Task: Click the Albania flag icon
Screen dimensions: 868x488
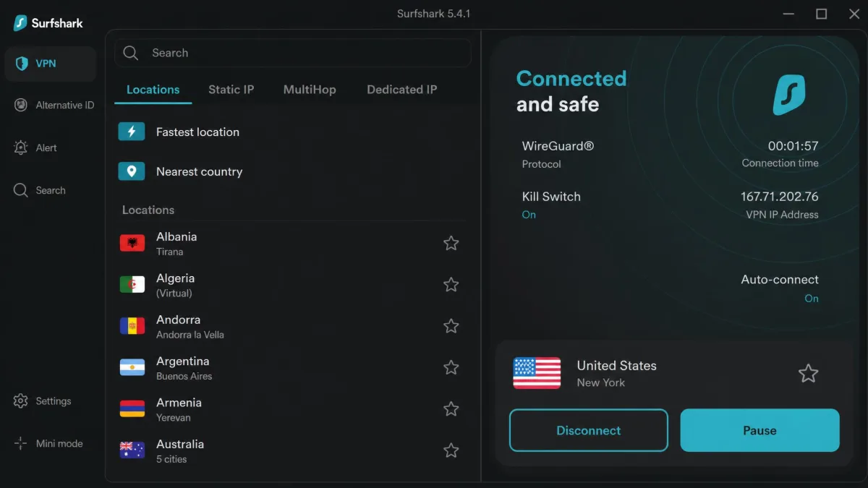Action: [132, 244]
